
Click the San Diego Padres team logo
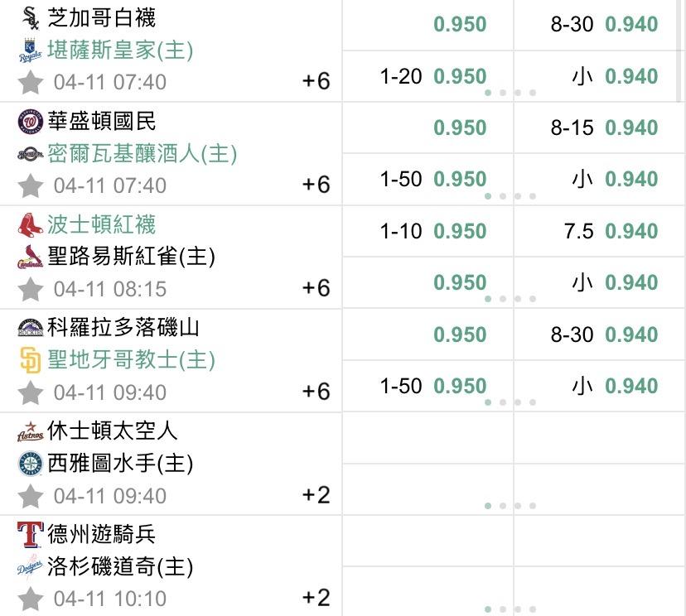click(x=31, y=360)
